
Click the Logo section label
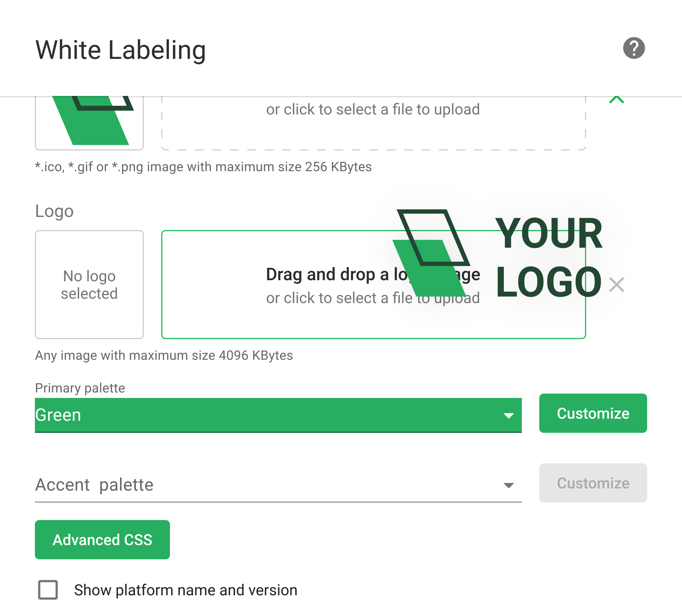(54, 211)
